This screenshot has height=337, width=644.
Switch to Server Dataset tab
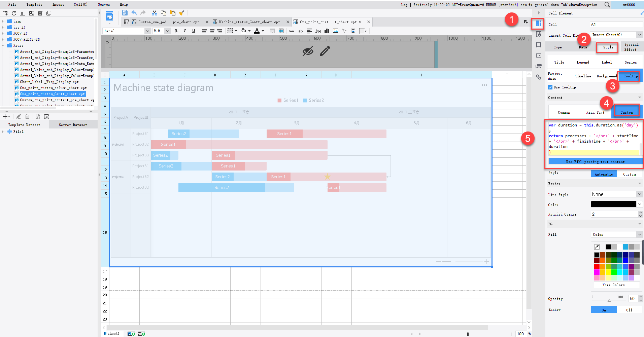coord(73,125)
